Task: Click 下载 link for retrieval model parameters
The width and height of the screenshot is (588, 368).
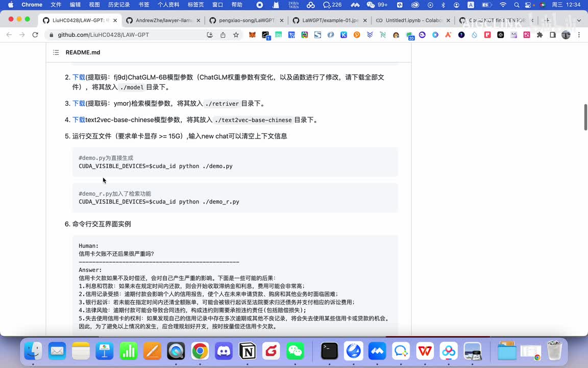Action: click(79, 103)
